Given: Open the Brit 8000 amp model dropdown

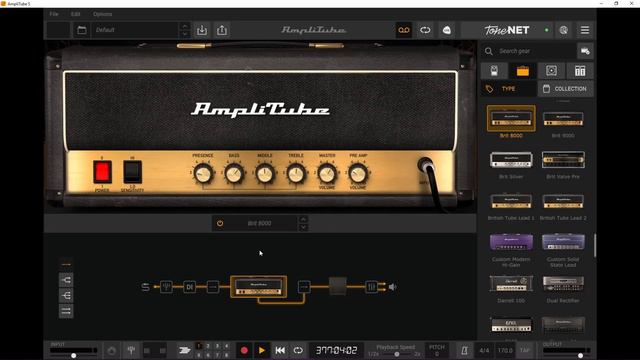Looking at the screenshot, I should tap(259, 223).
